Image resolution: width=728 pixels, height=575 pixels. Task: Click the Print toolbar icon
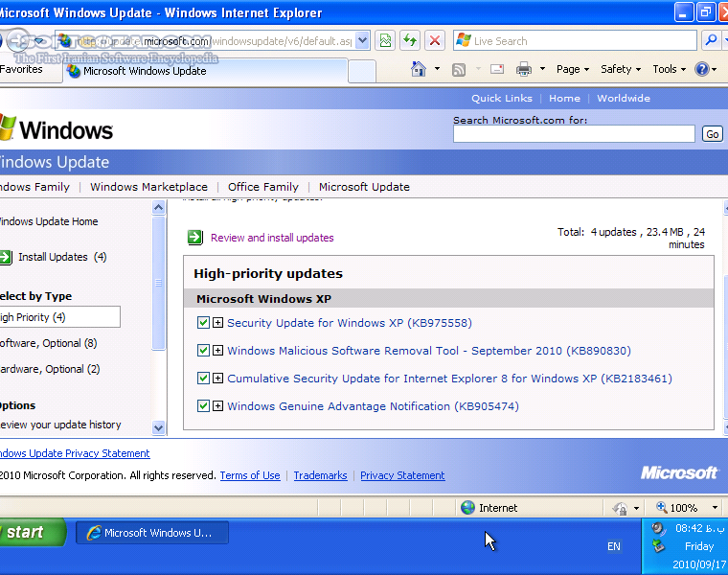tap(524, 69)
